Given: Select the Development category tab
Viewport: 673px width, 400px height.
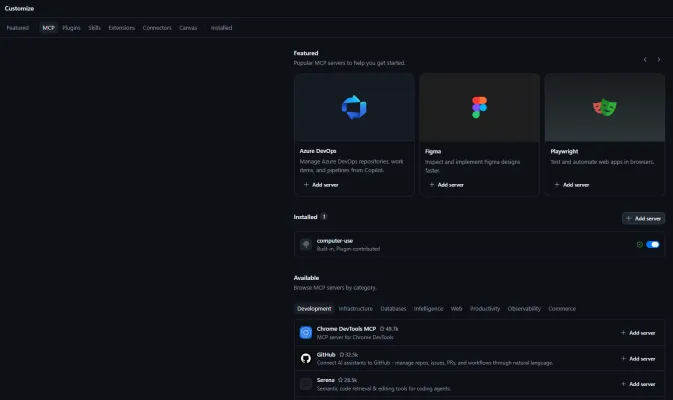Looking at the screenshot, I should tap(314, 309).
